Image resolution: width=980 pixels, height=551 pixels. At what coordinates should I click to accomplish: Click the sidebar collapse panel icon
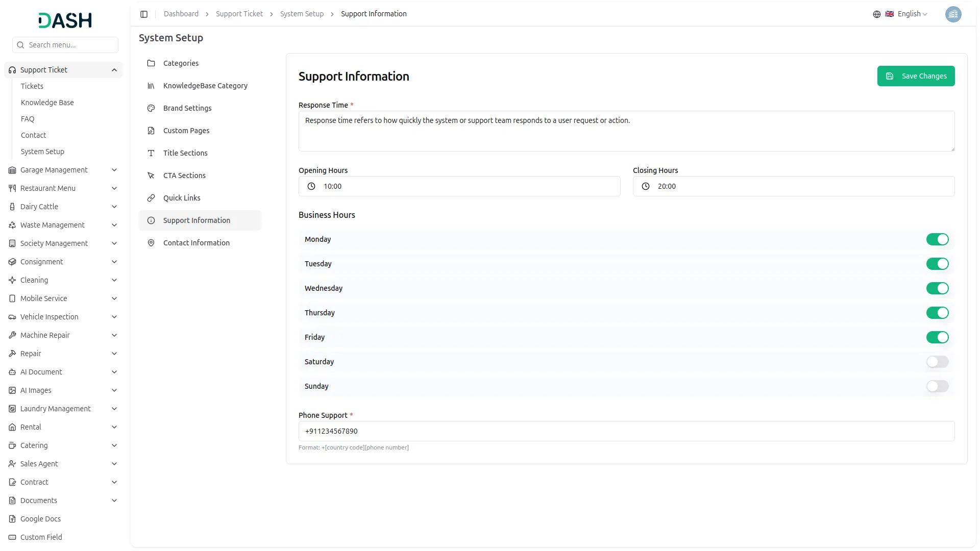click(144, 14)
